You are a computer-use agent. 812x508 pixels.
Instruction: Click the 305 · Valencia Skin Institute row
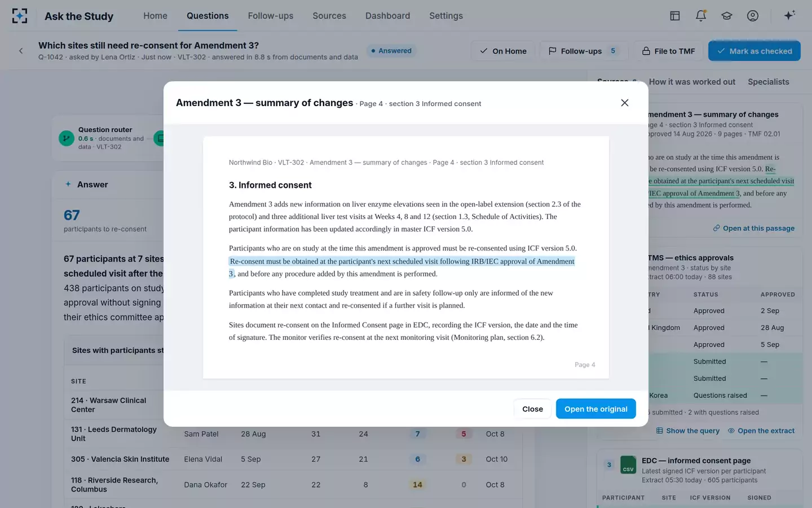tap(293, 459)
